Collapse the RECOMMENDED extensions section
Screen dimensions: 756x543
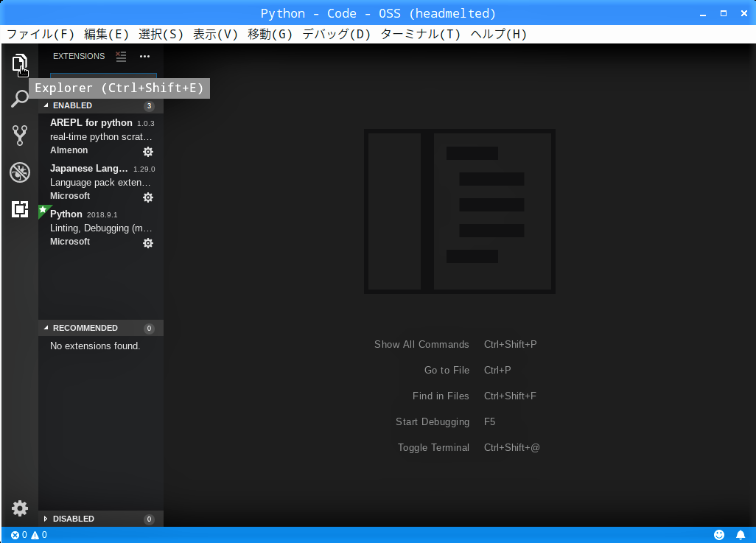pos(101,328)
